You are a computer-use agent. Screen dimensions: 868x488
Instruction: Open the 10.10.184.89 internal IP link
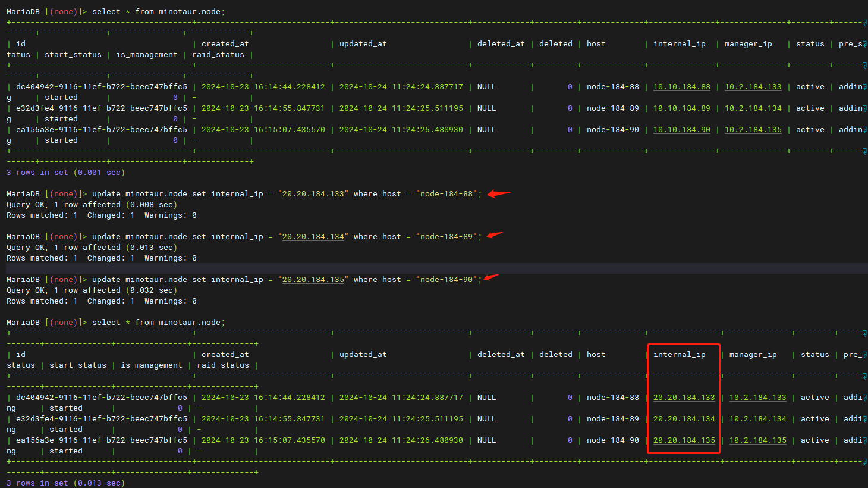point(682,108)
